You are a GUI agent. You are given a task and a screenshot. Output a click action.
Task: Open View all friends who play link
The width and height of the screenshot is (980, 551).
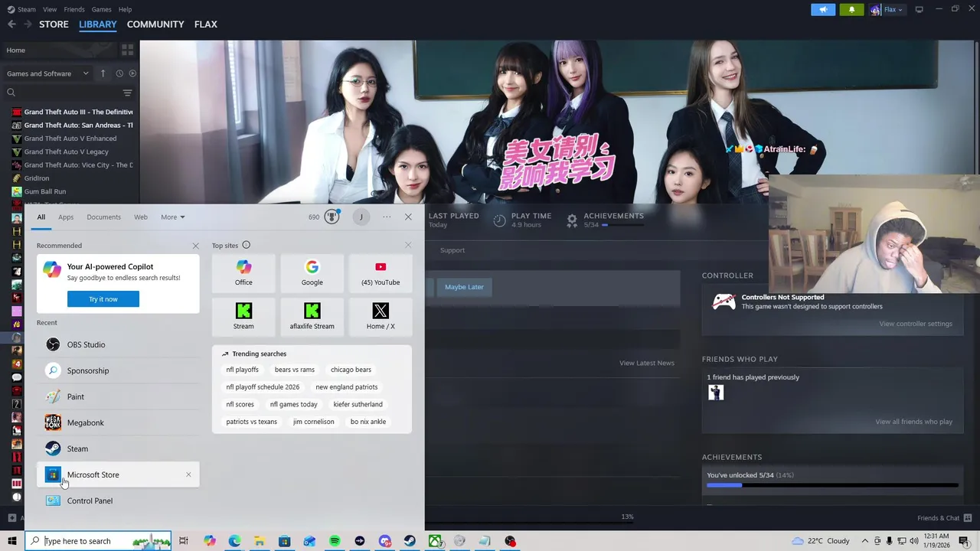[914, 422]
